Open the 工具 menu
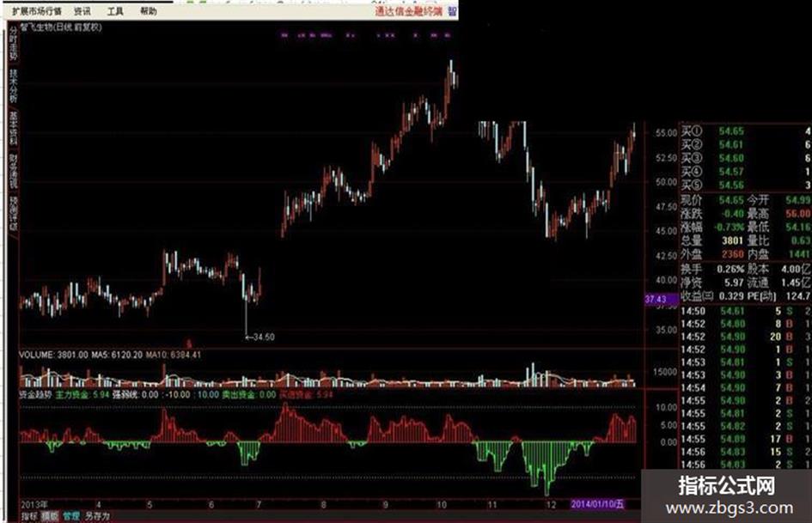Screen dimensions: 812x523 (115, 11)
